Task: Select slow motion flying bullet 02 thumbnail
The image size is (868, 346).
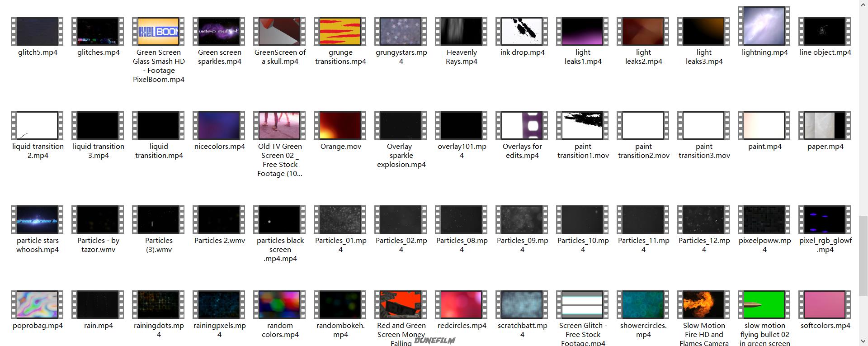Action: point(764,305)
